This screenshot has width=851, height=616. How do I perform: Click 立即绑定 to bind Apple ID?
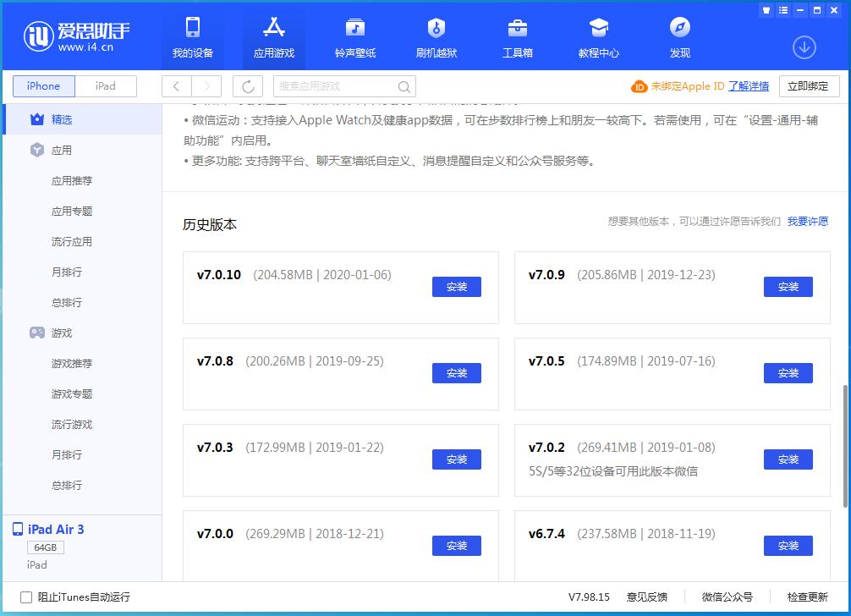(x=809, y=85)
